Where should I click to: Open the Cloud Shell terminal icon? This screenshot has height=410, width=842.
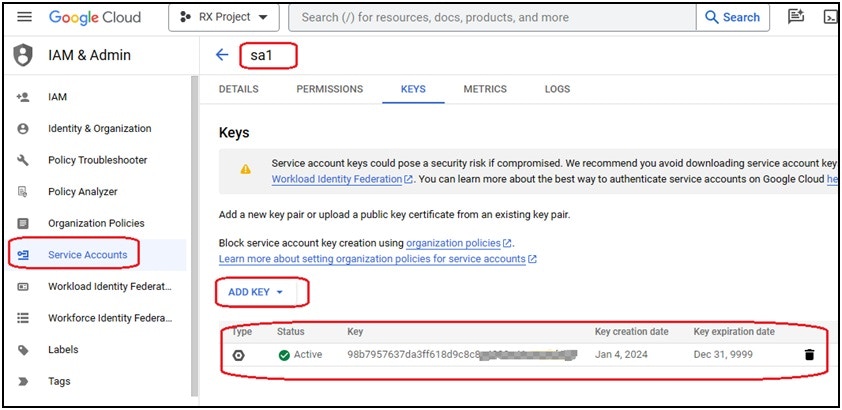pos(830,17)
